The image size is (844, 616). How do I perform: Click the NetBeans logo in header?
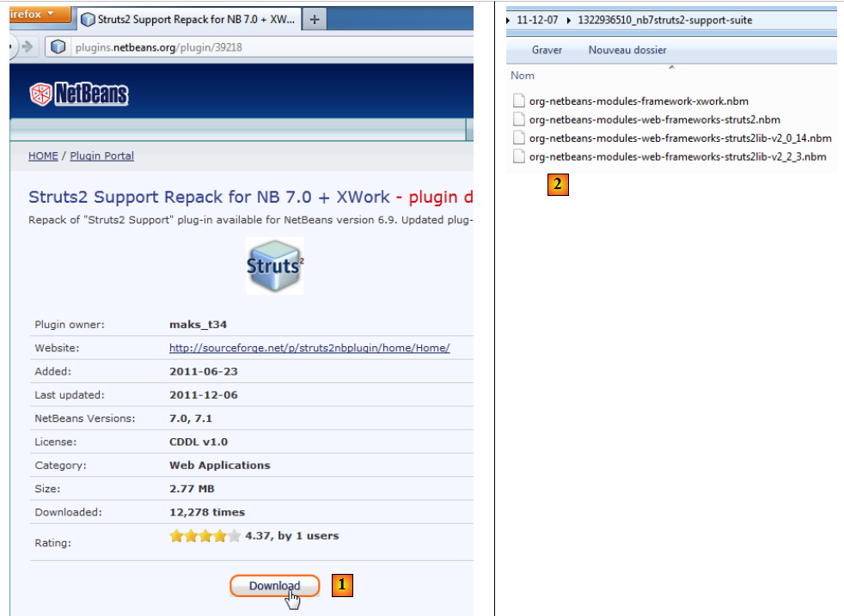coord(78,94)
